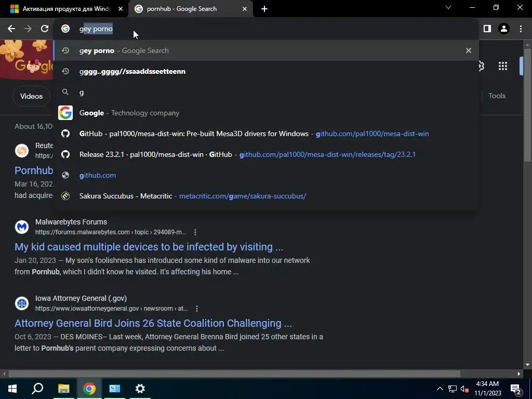Open the GitHub pal1000/mesa-dist-win suggestion
Image resolution: width=532 pixels, height=399 pixels.
[x=265, y=134]
